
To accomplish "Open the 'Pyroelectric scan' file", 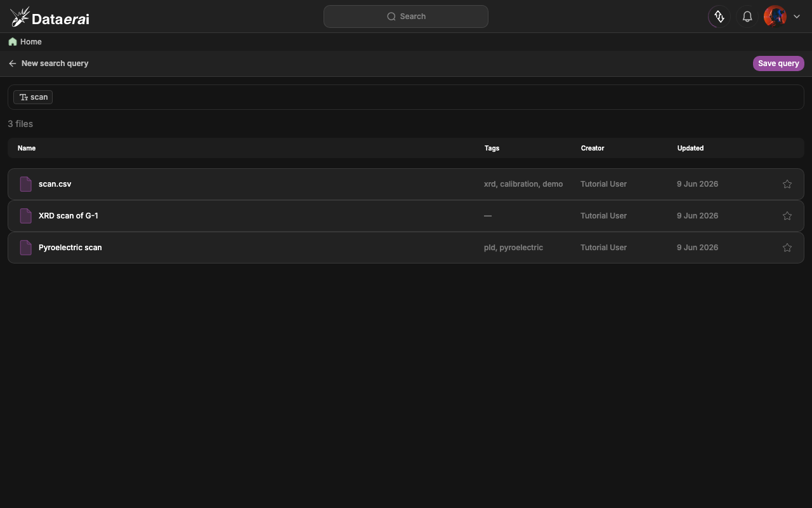I will 70,248.
